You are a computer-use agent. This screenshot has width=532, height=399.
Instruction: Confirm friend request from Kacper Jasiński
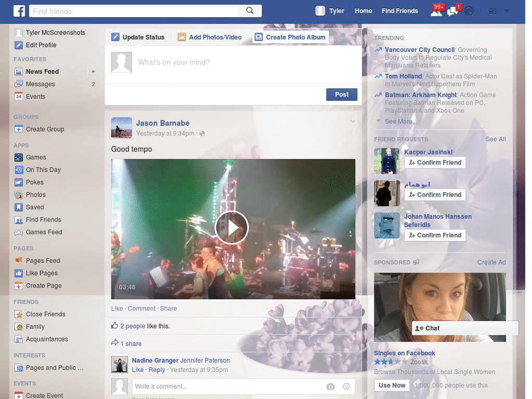pos(435,163)
